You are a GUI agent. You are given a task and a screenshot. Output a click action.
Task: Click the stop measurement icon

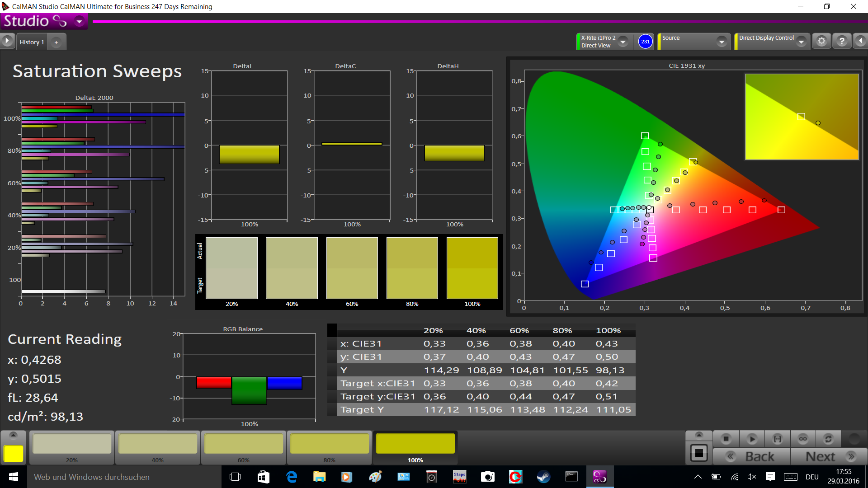(x=726, y=439)
